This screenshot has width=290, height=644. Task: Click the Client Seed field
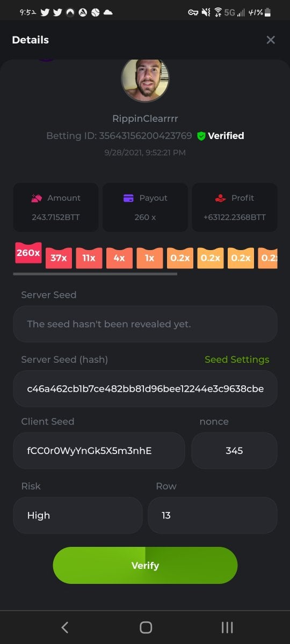pyautogui.click(x=99, y=451)
